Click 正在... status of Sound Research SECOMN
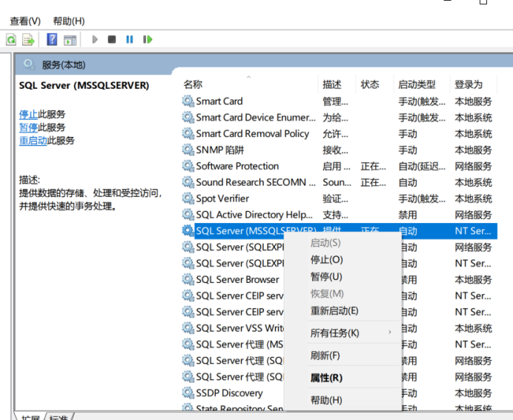This screenshot has width=513, height=420. [374, 182]
